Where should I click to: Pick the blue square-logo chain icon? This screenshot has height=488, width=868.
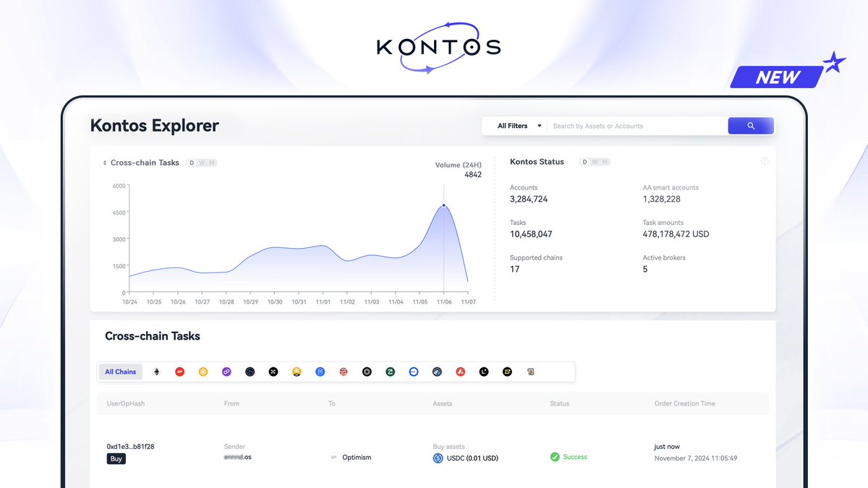click(320, 372)
